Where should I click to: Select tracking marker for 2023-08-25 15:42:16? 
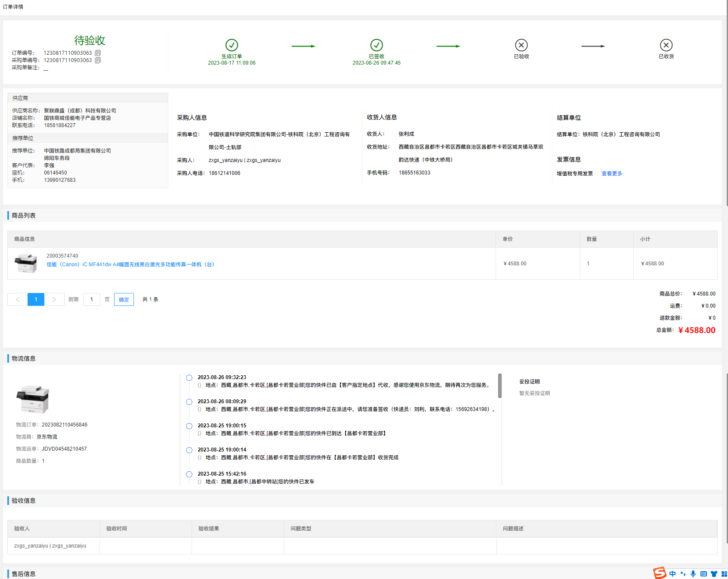[x=189, y=474]
